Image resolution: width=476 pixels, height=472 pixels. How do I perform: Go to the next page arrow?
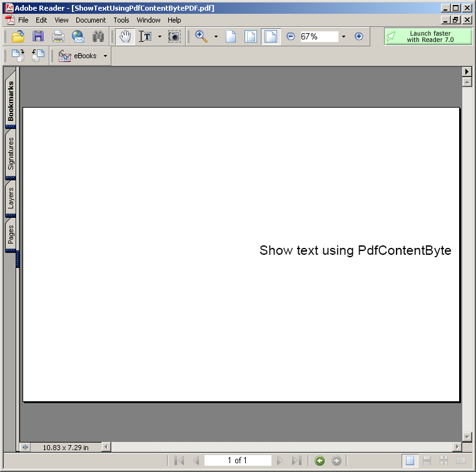(x=280, y=461)
